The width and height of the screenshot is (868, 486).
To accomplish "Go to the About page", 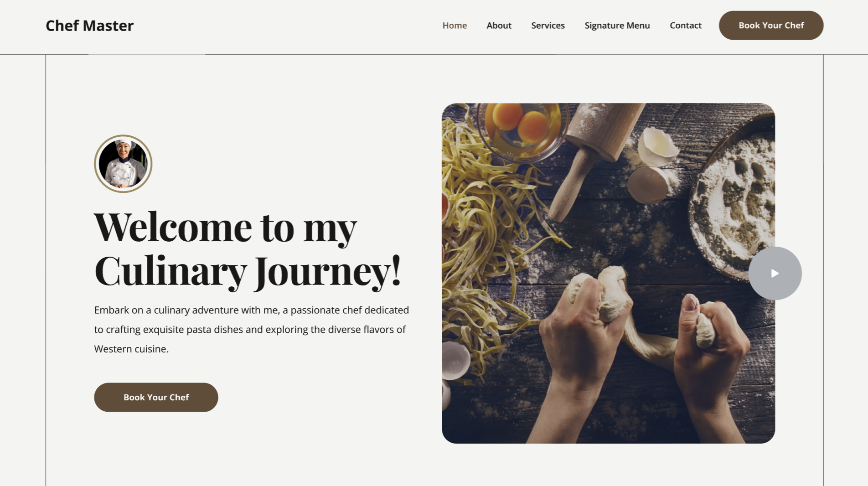I will (x=499, y=26).
